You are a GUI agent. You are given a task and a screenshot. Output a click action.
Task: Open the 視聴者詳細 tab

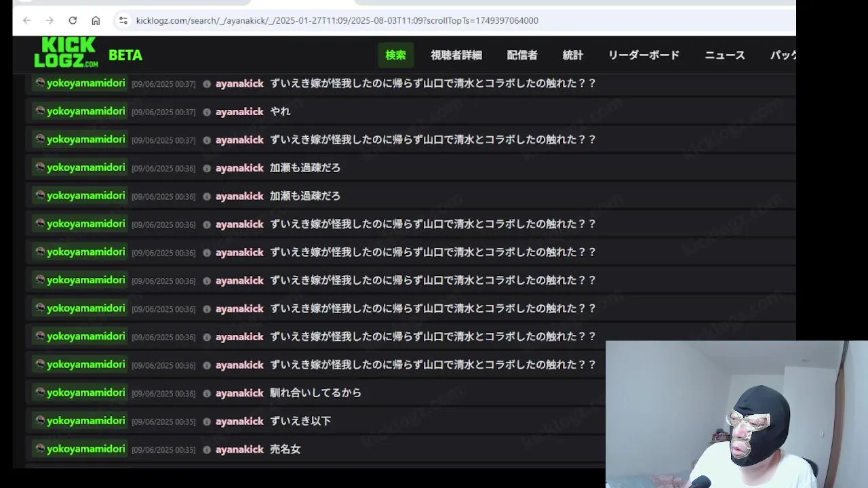(x=456, y=55)
